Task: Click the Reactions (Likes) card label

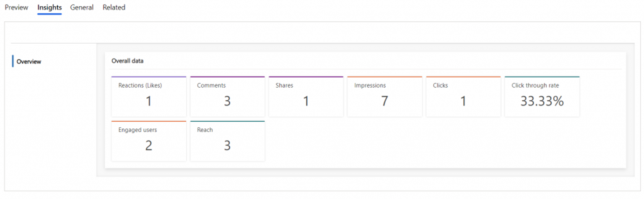Action: point(140,86)
